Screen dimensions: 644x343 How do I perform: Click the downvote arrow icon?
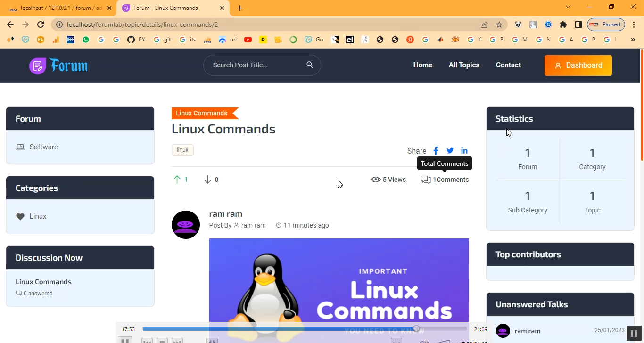(x=207, y=180)
